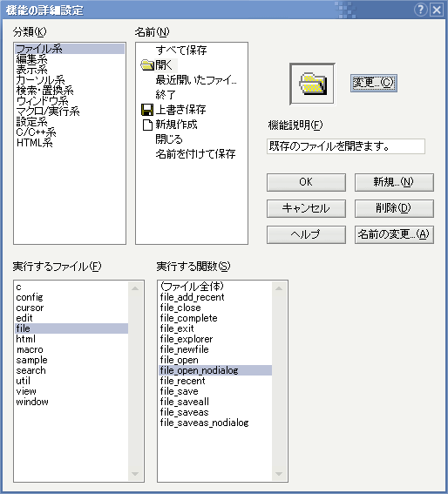The width and height of the screenshot is (448, 494).
Task: Click the down arrow of the function list scrollbar
Action: coord(279,474)
